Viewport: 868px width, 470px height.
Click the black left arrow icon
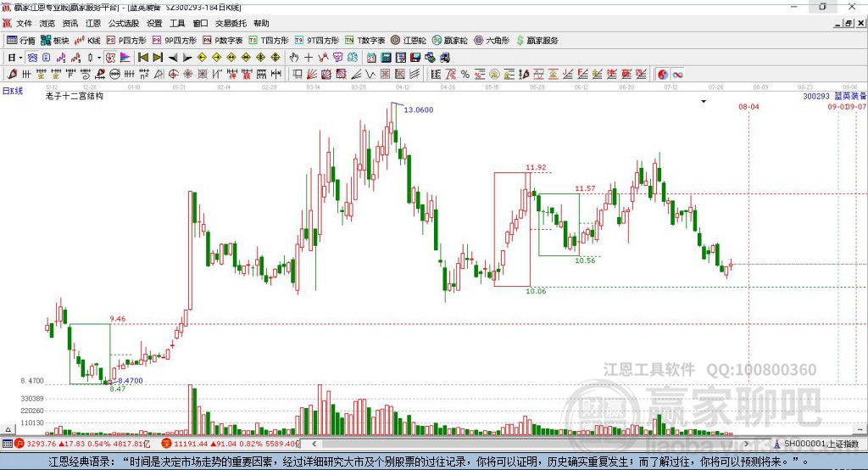click(x=173, y=58)
